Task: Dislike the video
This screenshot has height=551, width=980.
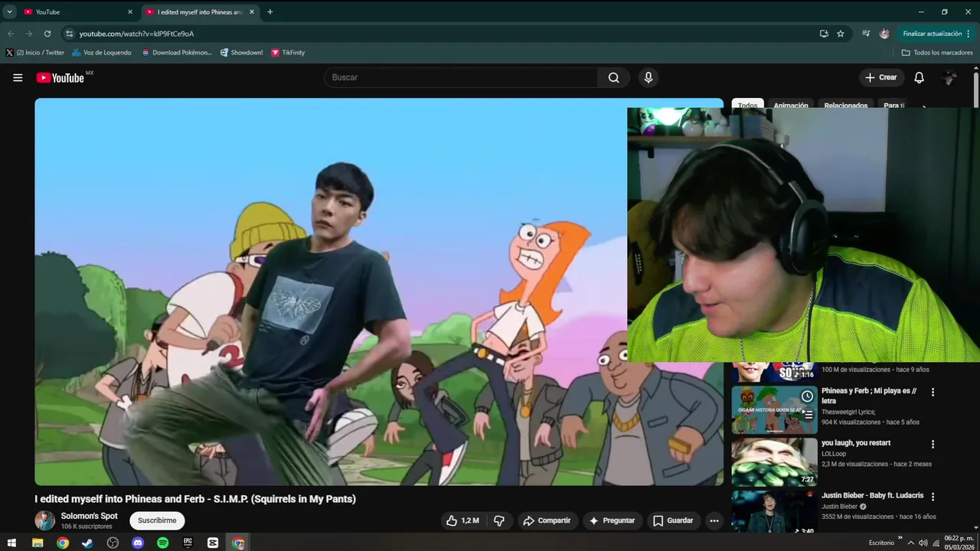Action: [499, 520]
